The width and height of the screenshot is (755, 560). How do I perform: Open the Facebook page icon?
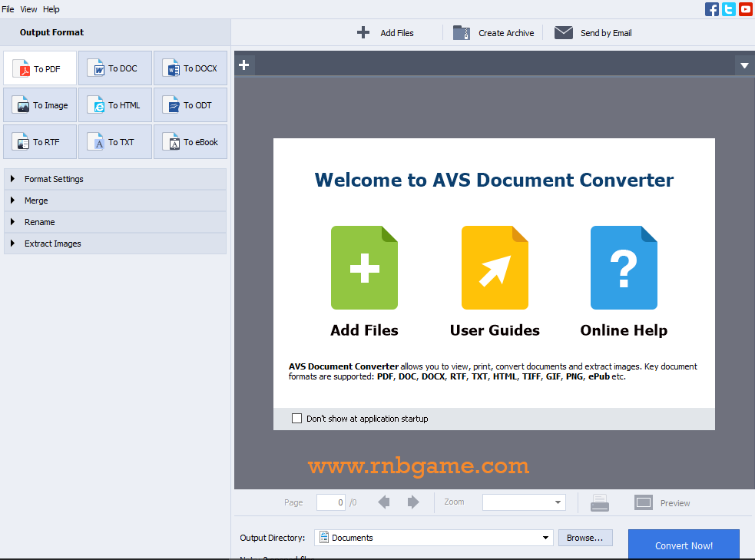712,9
